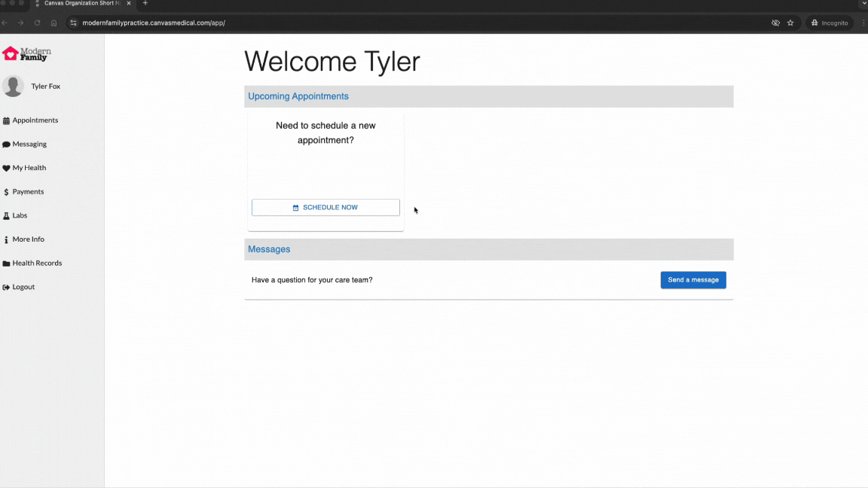Click the Health Records folder icon
The height and width of the screenshot is (488, 868).
click(x=7, y=264)
